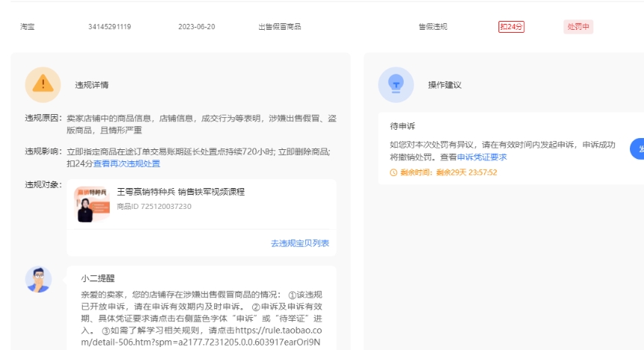Click violation number 34145291119
The image size is (644, 350).
pos(110,27)
